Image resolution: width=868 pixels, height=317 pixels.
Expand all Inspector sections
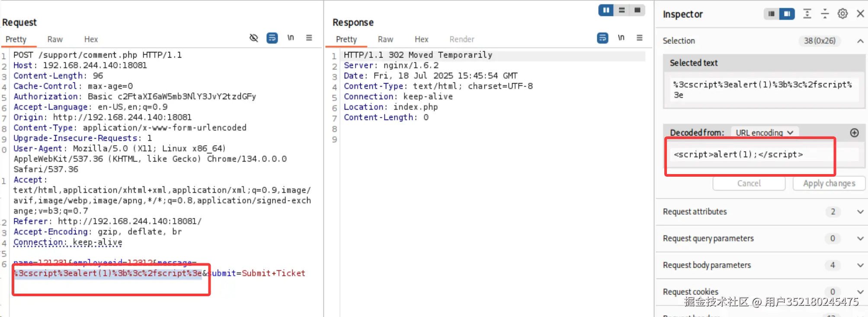click(x=807, y=14)
